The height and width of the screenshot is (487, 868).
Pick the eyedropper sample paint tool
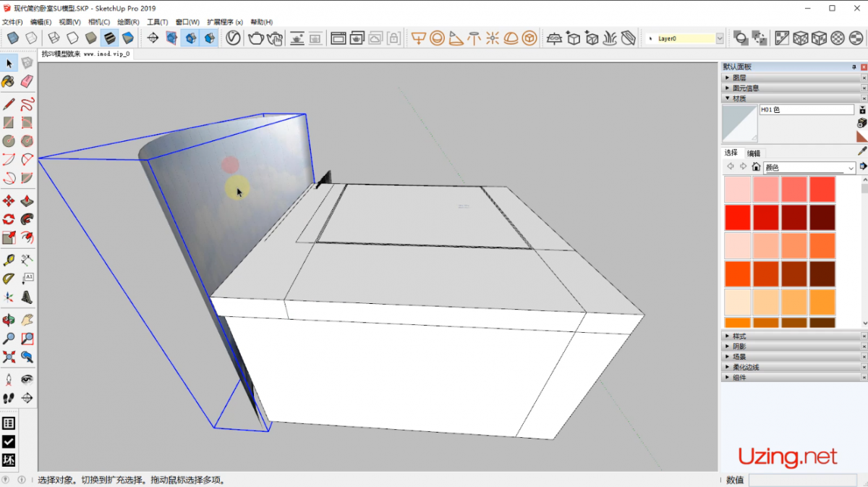[861, 152]
